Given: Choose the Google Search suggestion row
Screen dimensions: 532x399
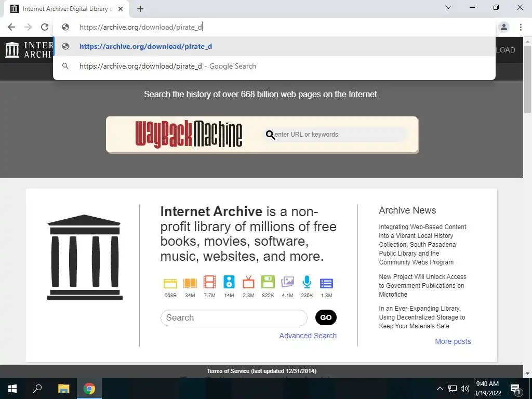Looking at the screenshot, I should [x=274, y=66].
